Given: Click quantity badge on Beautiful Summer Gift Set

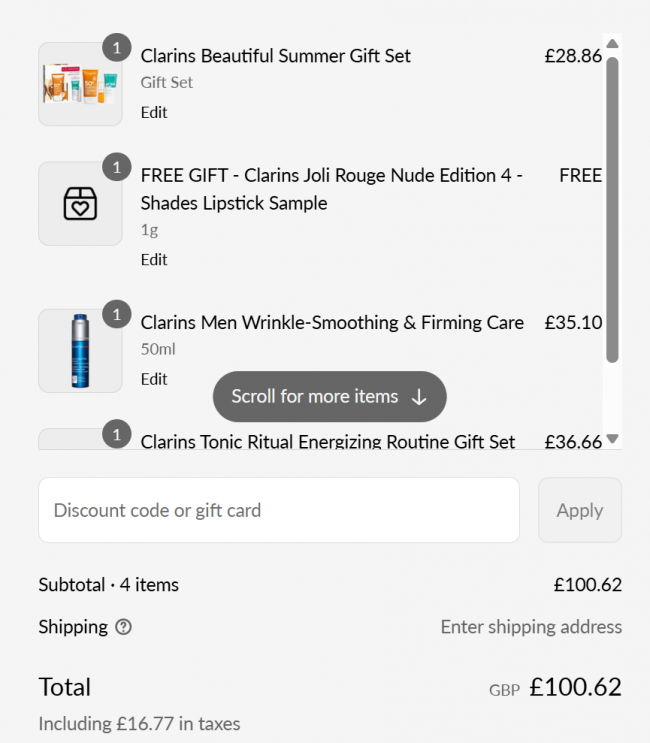Looking at the screenshot, I should tap(117, 47).
